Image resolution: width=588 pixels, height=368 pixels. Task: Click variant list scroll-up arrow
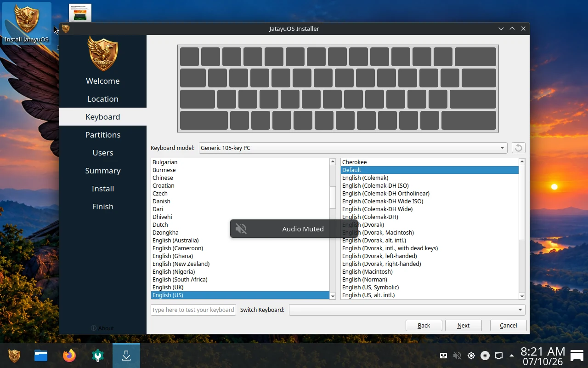click(521, 161)
